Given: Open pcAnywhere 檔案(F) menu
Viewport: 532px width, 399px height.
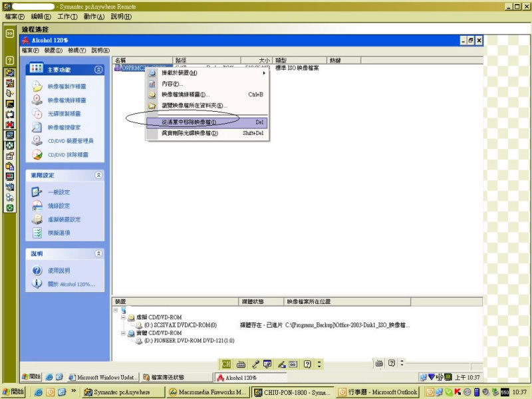Looking at the screenshot, I should tap(15, 16).
